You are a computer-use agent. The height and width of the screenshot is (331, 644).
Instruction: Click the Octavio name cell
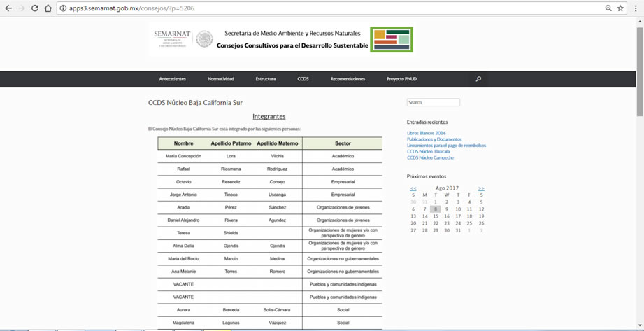(x=184, y=182)
